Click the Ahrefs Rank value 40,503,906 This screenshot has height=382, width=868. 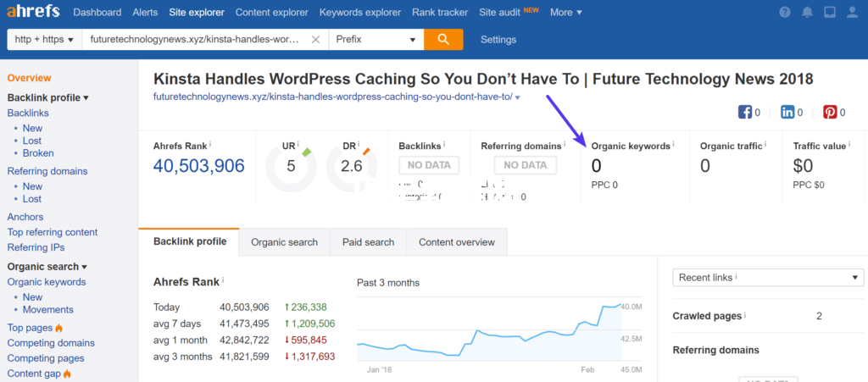click(x=198, y=165)
